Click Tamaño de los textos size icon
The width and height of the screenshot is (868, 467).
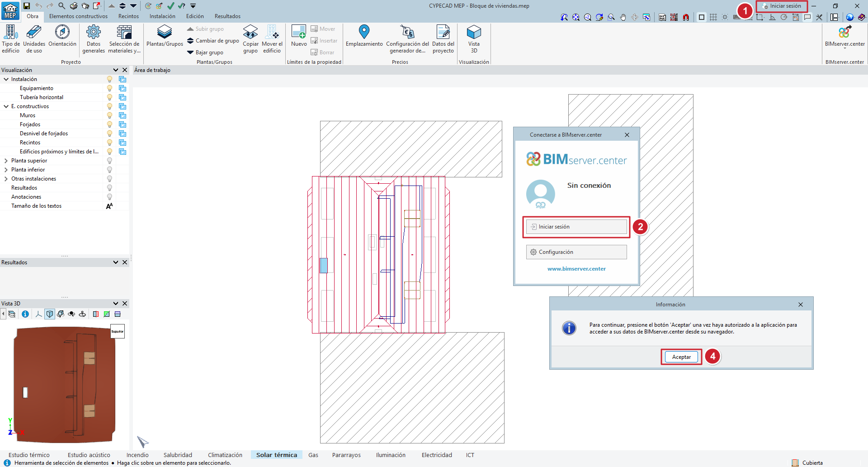pyautogui.click(x=109, y=206)
